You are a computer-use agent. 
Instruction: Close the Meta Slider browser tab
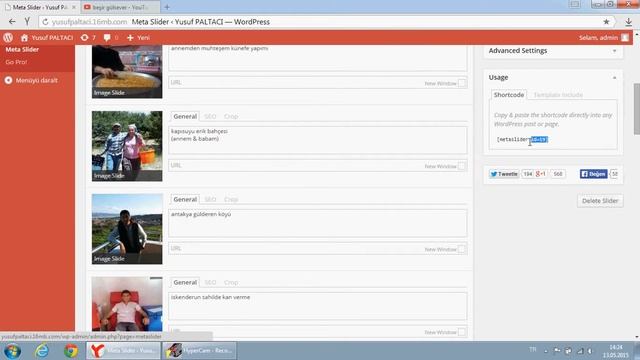click(x=74, y=7)
